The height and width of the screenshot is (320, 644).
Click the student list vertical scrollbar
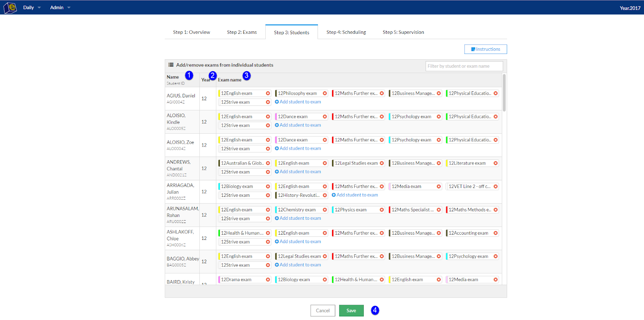click(504, 93)
